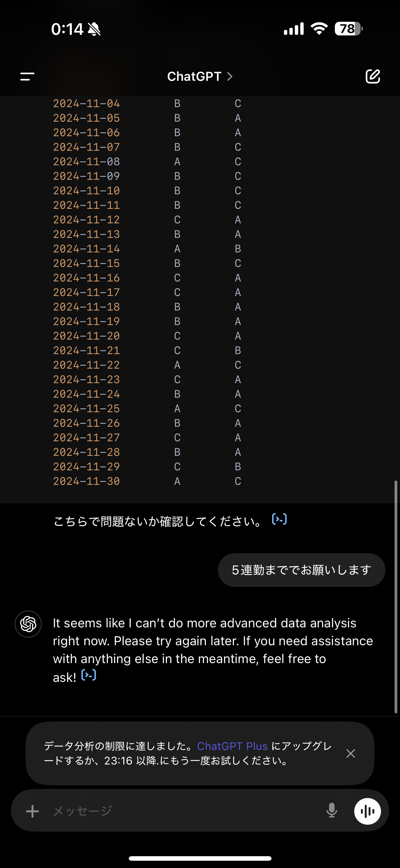The height and width of the screenshot is (868, 400).
Task: Open the sidebar menu icon
Action: pos(27,77)
